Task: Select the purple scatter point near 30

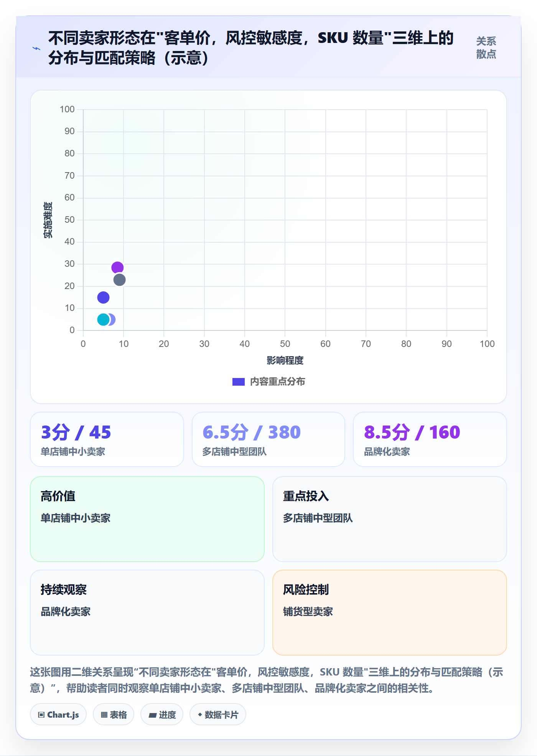Action: [x=117, y=268]
